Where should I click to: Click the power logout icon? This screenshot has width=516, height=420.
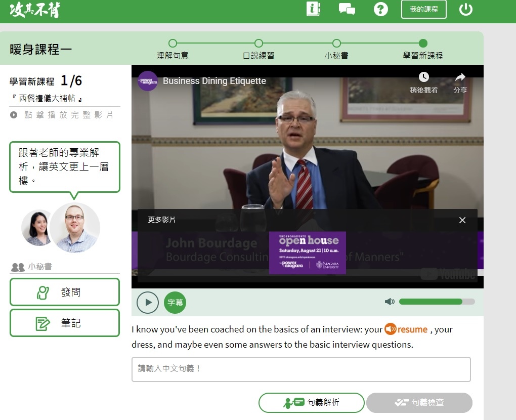coord(465,10)
